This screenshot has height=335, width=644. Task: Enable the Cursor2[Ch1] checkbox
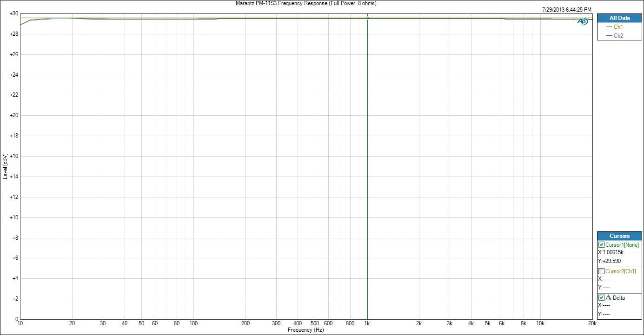click(601, 271)
